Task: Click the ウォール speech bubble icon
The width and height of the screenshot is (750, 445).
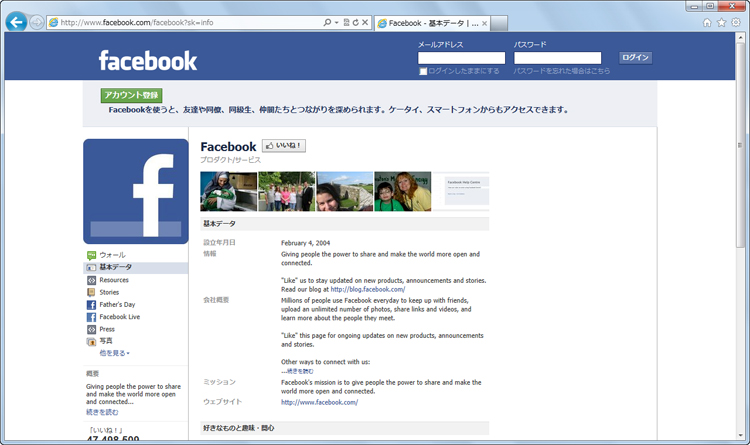Action: coord(91,255)
